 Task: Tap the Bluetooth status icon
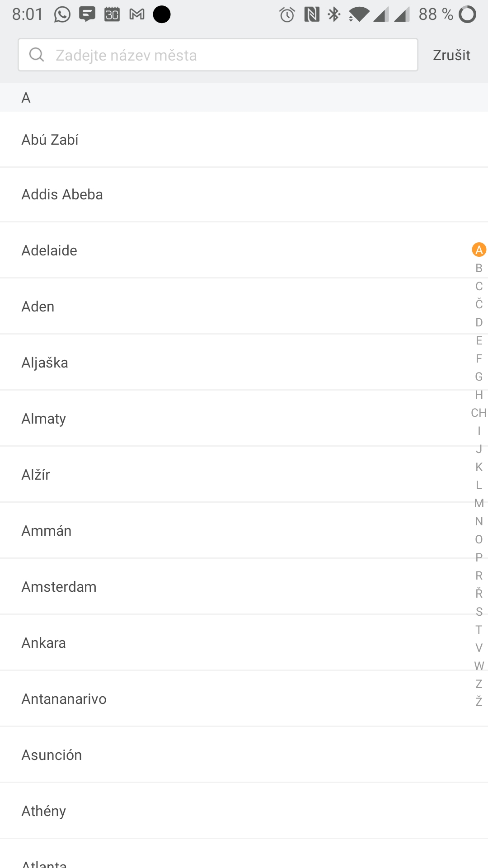coord(334,14)
